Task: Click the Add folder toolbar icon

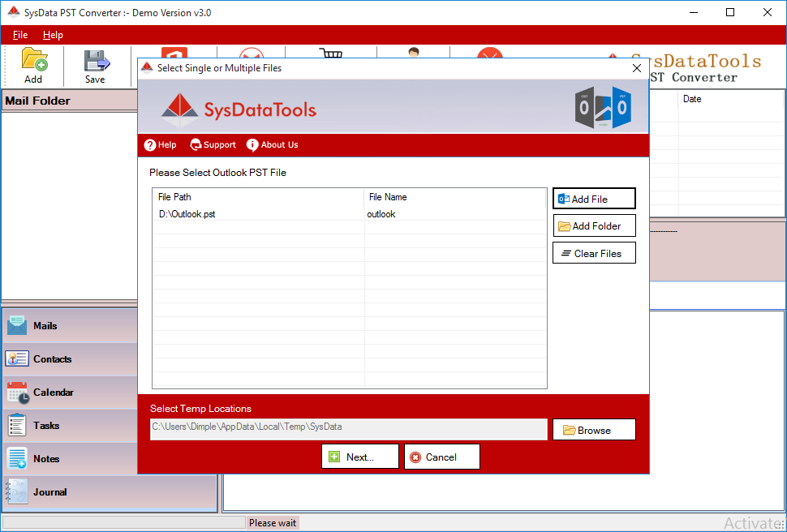Action: click(x=32, y=61)
